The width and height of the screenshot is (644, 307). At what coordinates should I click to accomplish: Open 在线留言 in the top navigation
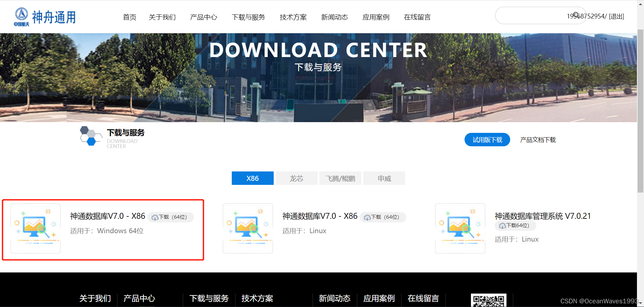pyautogui.click(x=417, y=17)
